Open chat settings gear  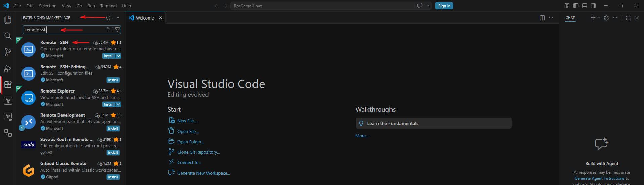click(x=606, y=18)
